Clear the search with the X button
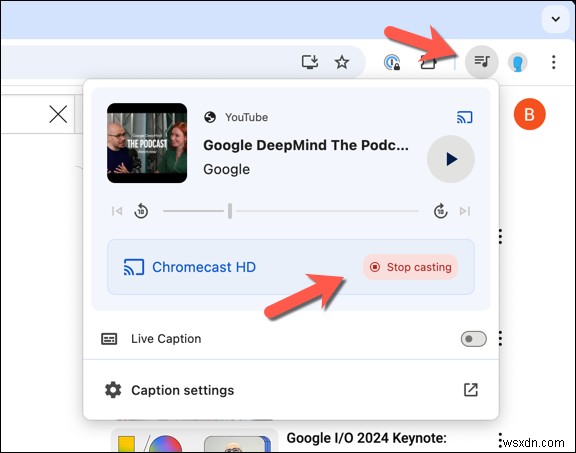The width and height of the screenshot is (576, 453). (x=58, y=114)
